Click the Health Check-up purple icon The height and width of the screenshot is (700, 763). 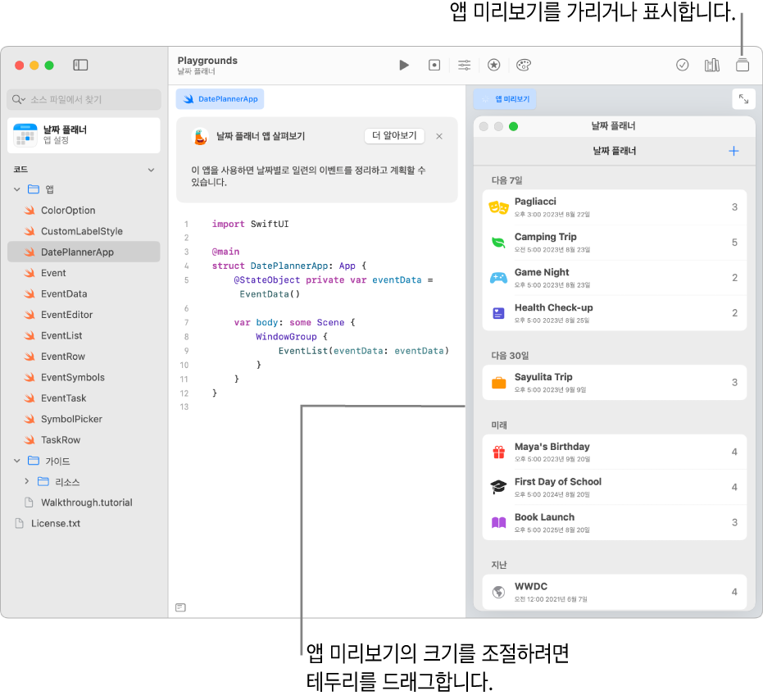coord(499,313)
